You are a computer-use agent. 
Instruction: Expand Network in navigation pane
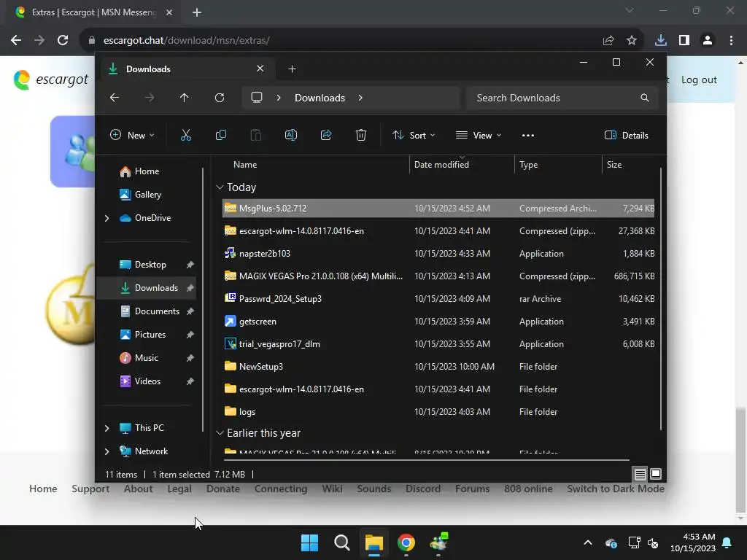tap(107, 451)
